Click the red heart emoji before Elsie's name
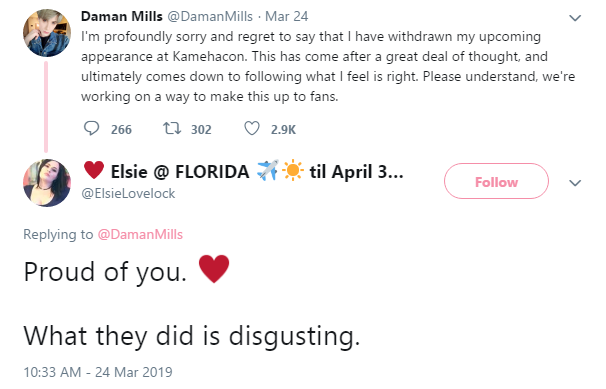Screen dimensions: 606x389 coord(94,170)
